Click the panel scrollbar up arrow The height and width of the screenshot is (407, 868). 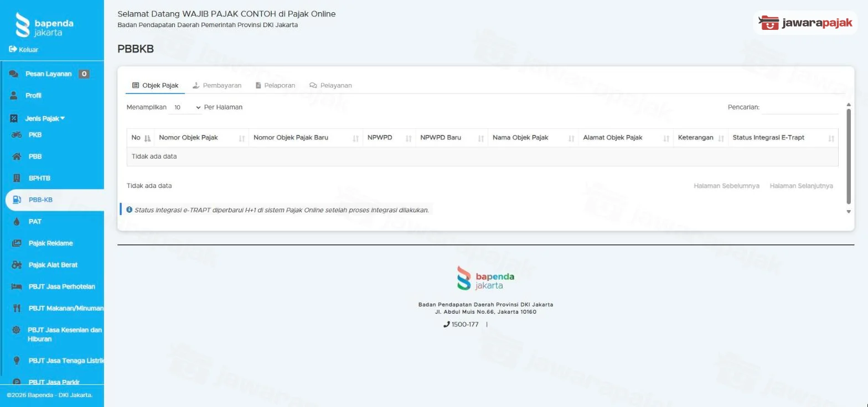(x=849, y=105)
